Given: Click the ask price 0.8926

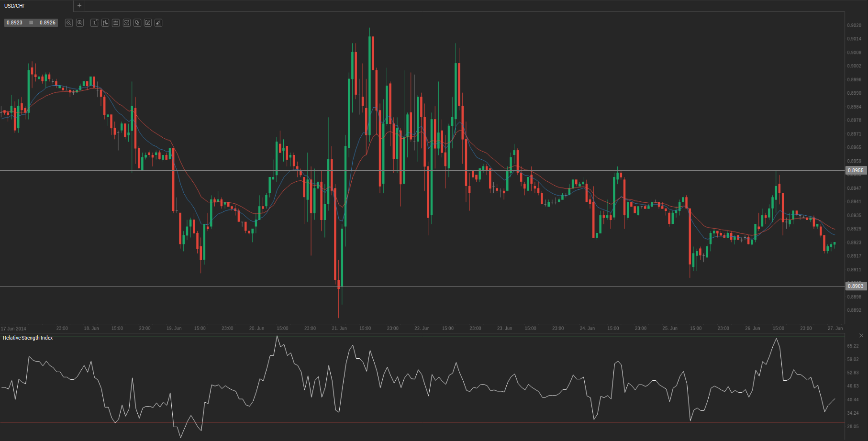Looking at the screenshot, I should (x=47, y=22).
